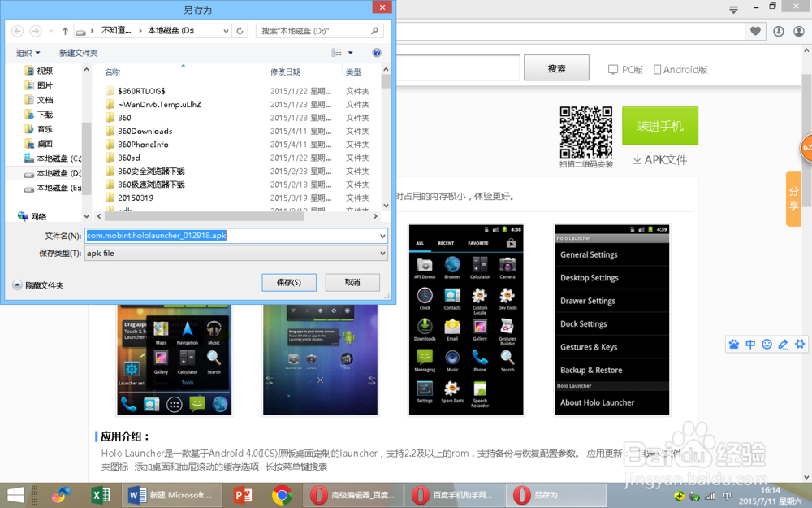Open the browser menu icon in title bar
Viewport: 812px width, 508px height.
click(733, 9)
